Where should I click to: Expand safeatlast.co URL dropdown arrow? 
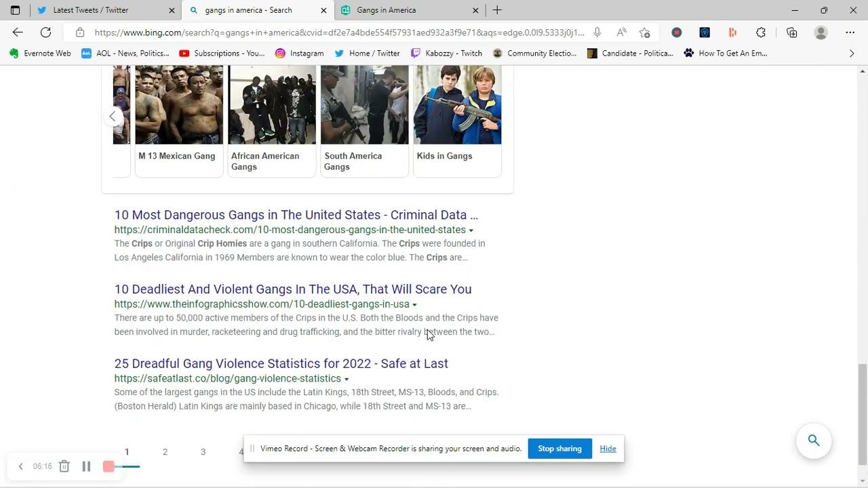347,379
